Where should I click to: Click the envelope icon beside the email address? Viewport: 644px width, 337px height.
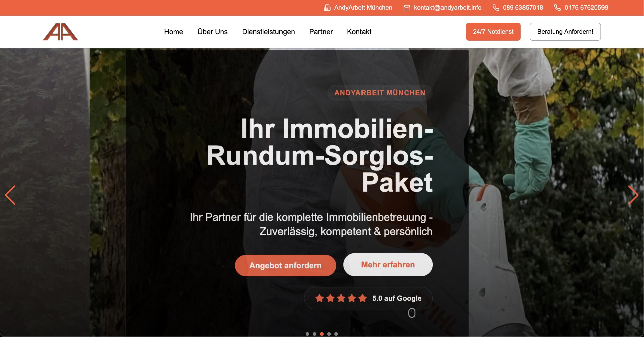pyautogui.click(x=407, y=8)
